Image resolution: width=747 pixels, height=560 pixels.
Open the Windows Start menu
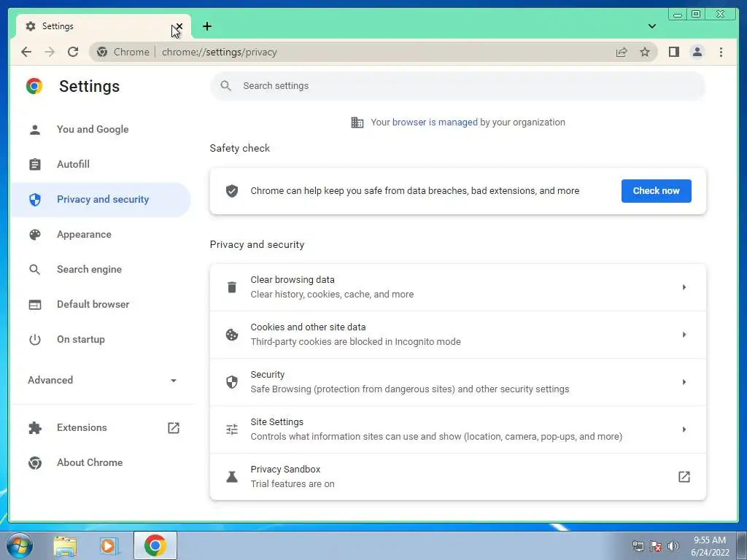(19, 545)
